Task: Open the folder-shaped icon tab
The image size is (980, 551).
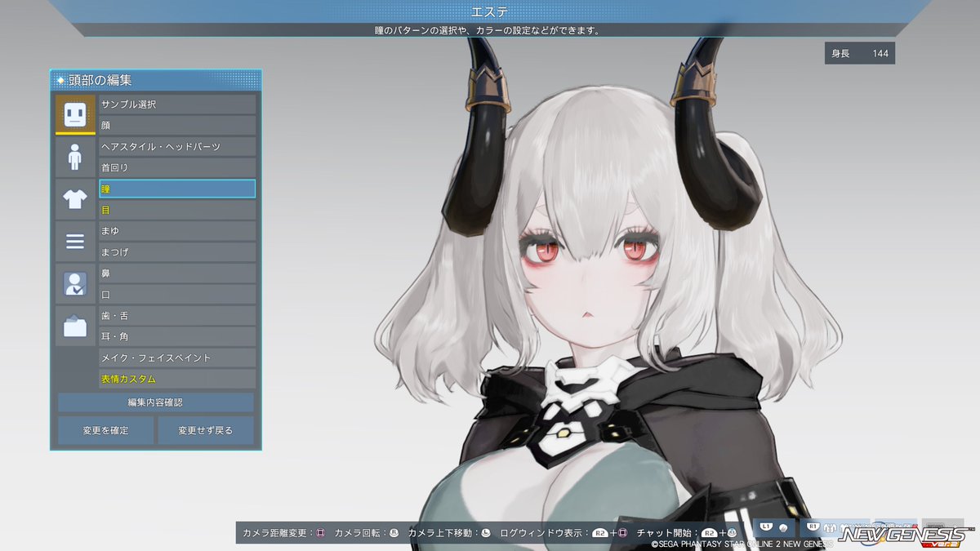Action: click(74, 327)
